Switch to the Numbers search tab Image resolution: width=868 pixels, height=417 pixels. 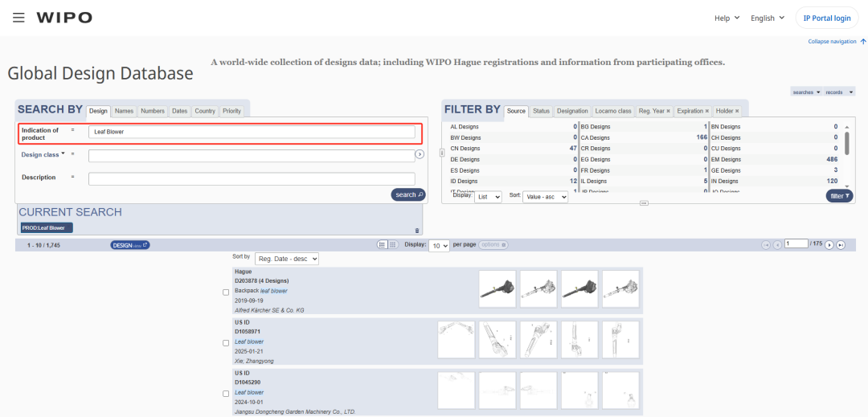pyautogui.click(x=153, y=111)
